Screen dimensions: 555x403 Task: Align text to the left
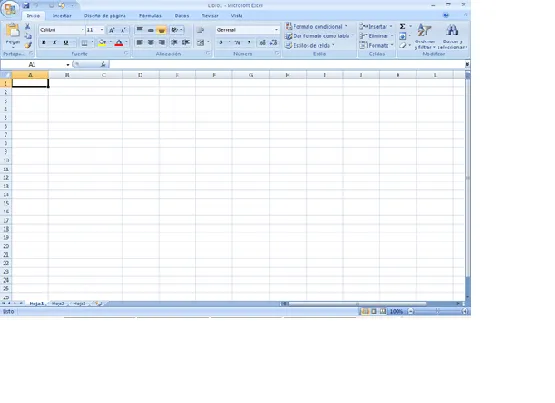[x=140, y=43]
